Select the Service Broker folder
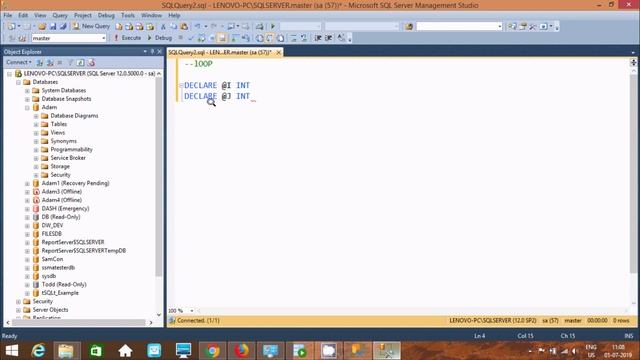Screen dimensions: 640x360 (x=68, y=158)
